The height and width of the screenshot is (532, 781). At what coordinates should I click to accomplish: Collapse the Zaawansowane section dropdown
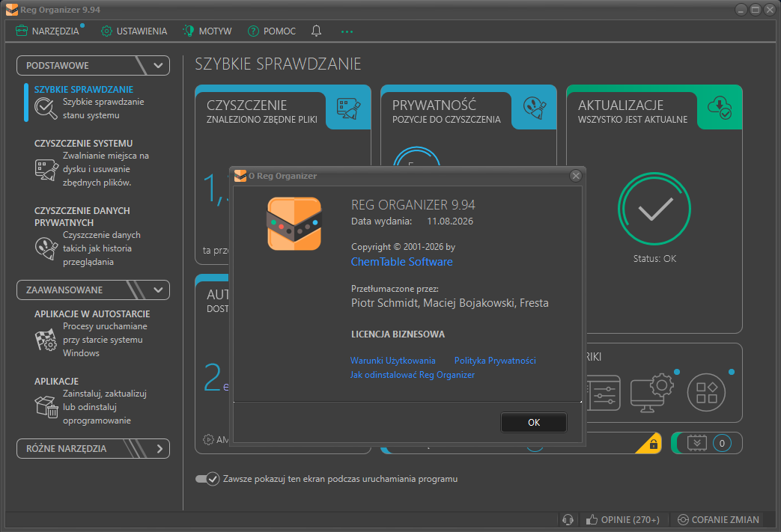point(93,290)
